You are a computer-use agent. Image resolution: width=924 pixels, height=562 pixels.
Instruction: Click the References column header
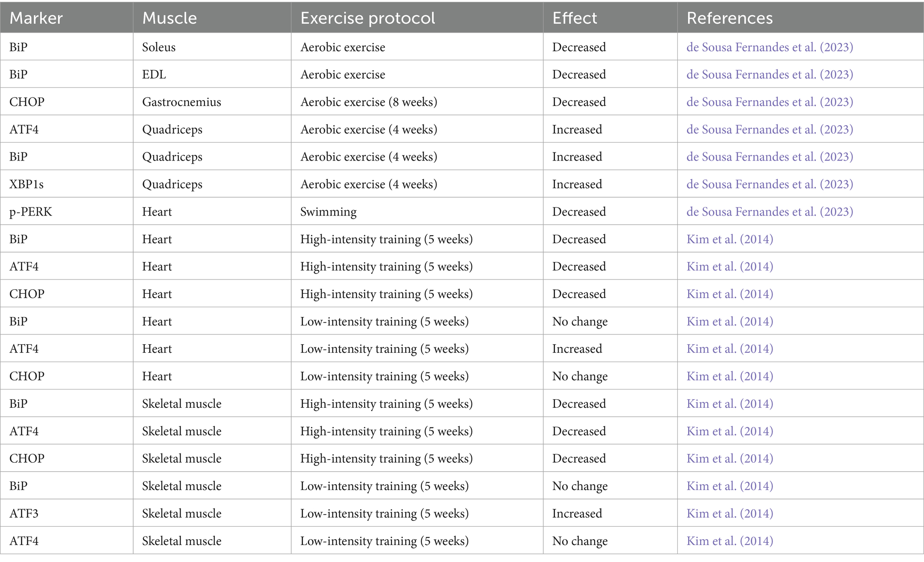[729, 18]
